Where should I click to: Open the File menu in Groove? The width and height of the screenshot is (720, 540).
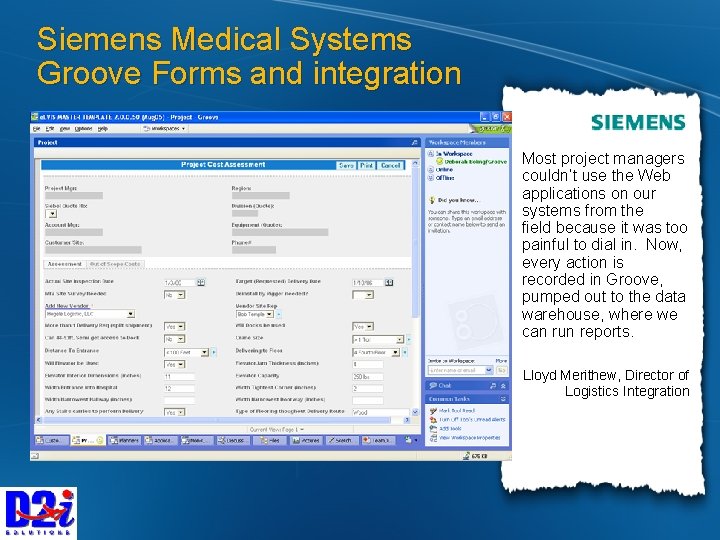coord(37,129)
